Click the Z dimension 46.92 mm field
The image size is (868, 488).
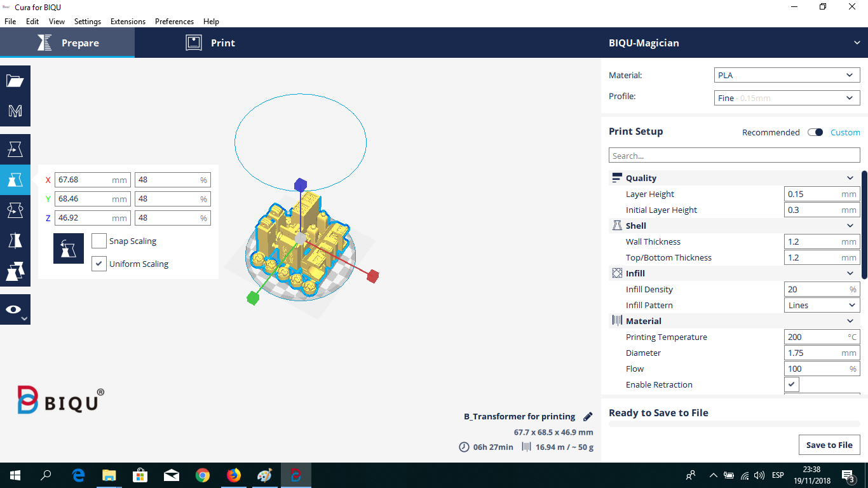tap(93, 218)
